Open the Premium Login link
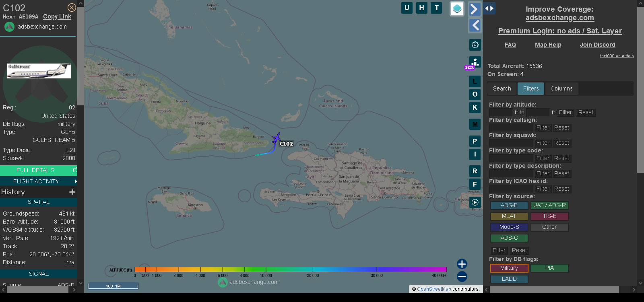Screen dimensions: 644x302 [560, 31]
